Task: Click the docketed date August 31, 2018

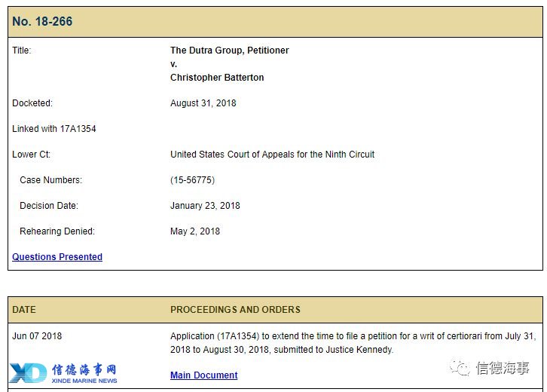Action: click(x=203, y=103)
